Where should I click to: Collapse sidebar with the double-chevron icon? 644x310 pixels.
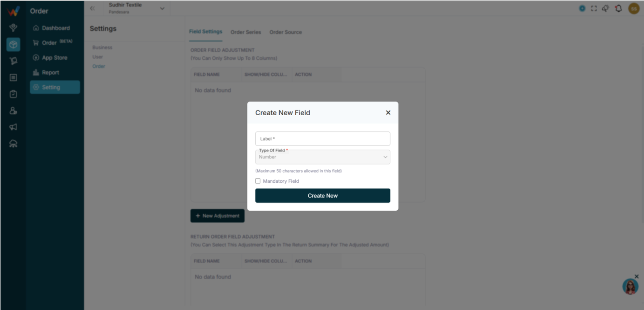pyautogui.click(x=93, y=8)
